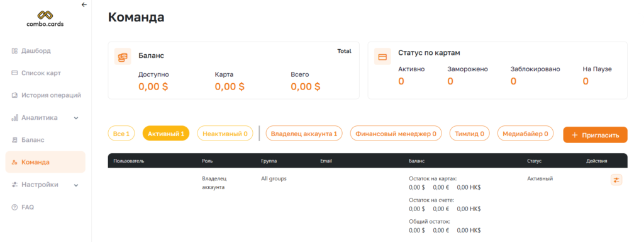The image size is (644, 242).
Task: Click the Баланс column header in table
Action: [417, 161]
